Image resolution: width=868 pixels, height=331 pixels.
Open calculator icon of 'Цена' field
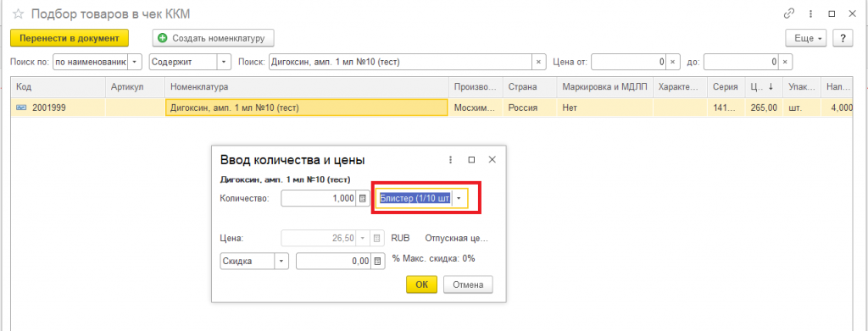(x=376, y=239)
